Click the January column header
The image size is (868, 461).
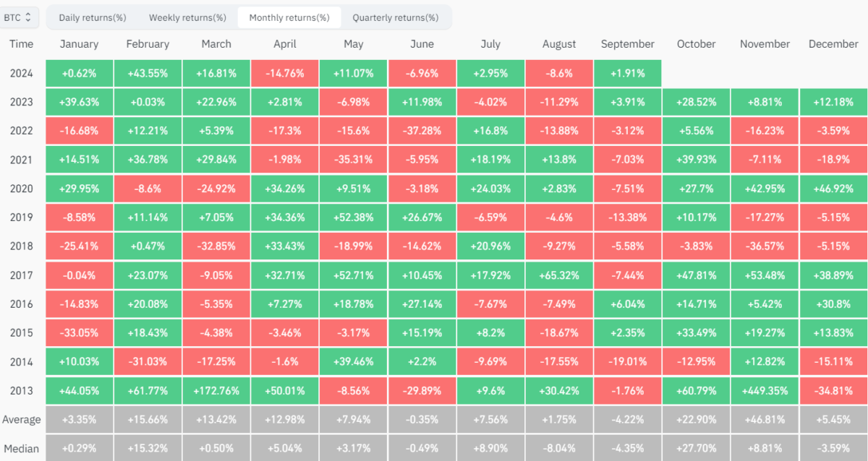click(79, 44)
